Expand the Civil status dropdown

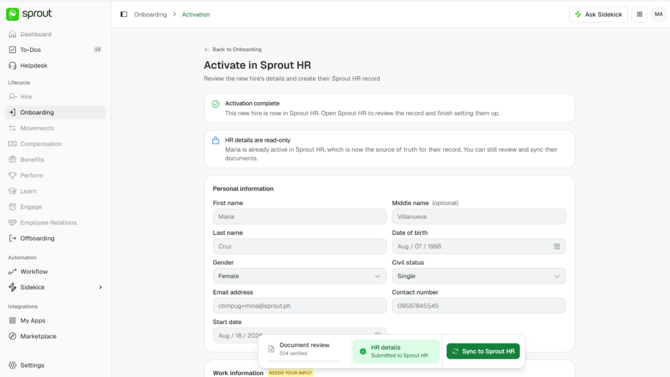point(479,276)
